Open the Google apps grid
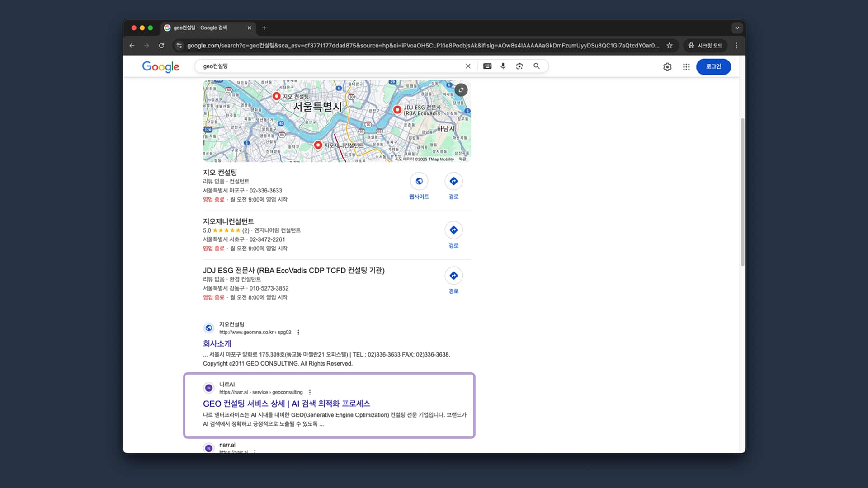 pyautogui.click(x=686, y=66)
